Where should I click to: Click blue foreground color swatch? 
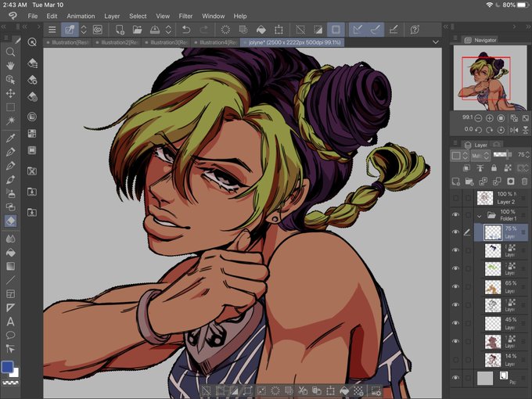pos(7,367)
